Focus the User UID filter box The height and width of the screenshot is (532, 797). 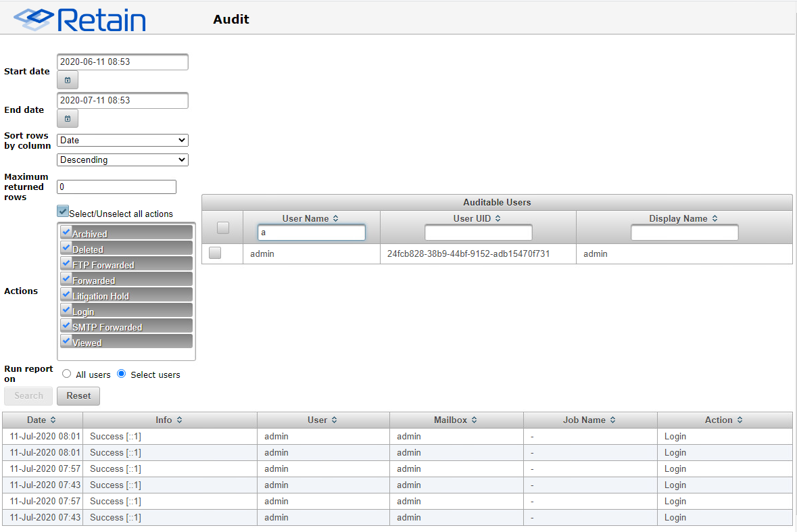tap(478, 233)
